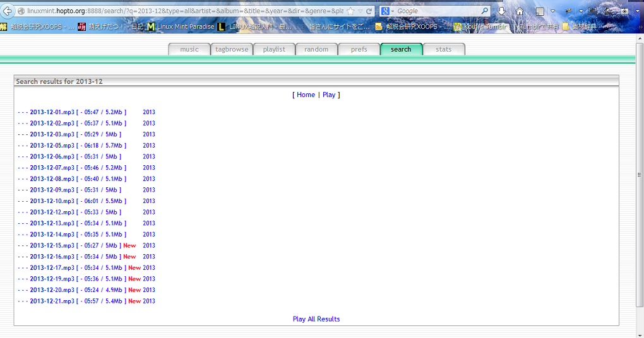
Task: Click the 2013 year link on 2013-12-01 row
Action: click(x=149, y=112)
